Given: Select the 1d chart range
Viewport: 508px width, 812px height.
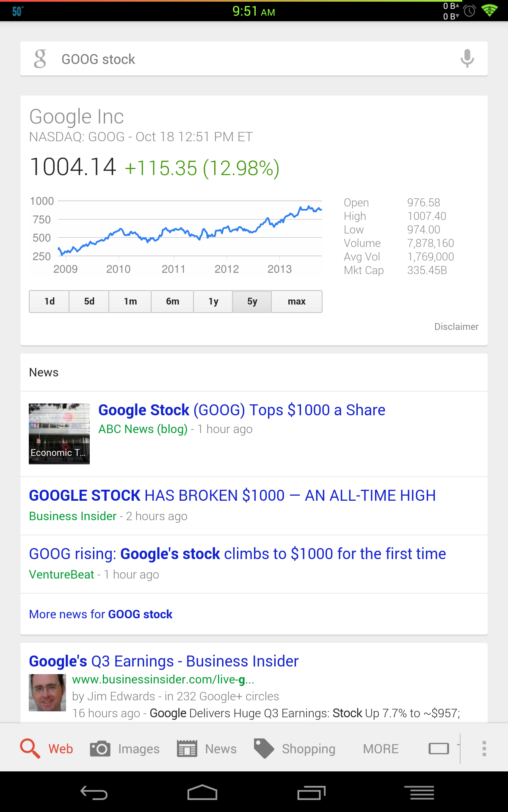Looking at the screenshot, I should coord(49,302).
